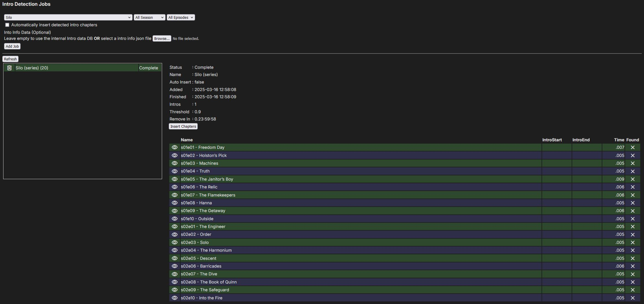The image size is (644, 304).
Task: Click eye icon for s02e10 Into the Fire
Action: pyautogui.click(x=175, y=298)
